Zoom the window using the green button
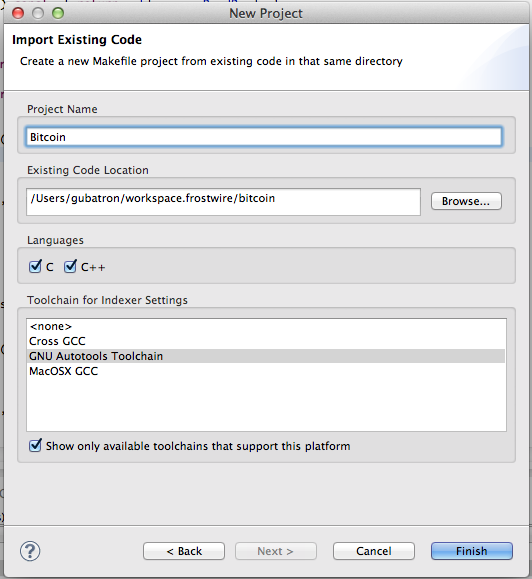 [58, 13]
